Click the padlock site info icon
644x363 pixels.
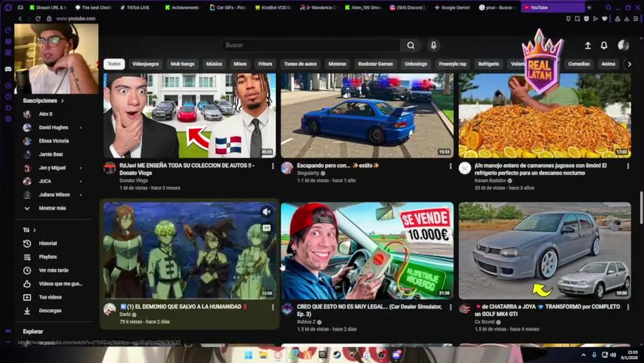pos(49,19)
